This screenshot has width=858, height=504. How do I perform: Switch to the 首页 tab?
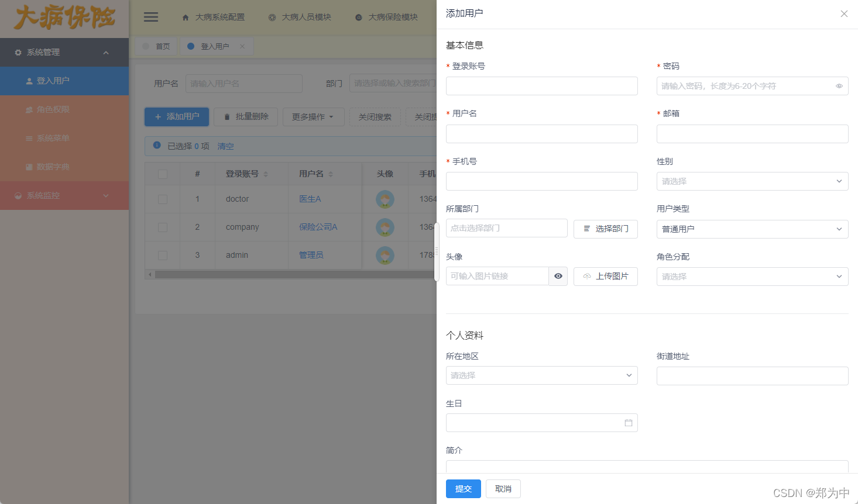[x=162, y=46]
